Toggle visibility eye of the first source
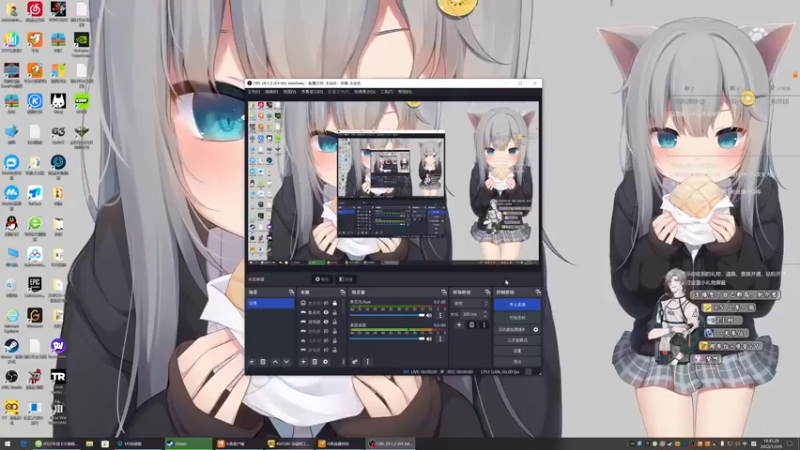The width and height of the screenshot is (800, 450). coord(326,303)
